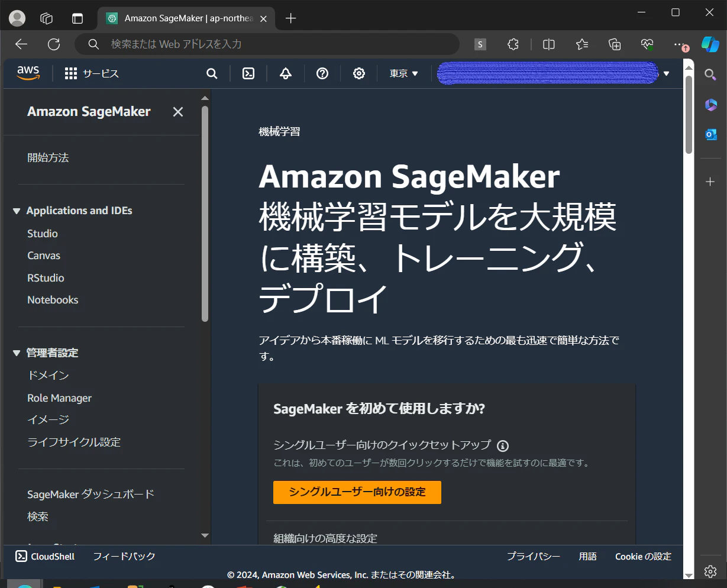Click the AWS console search magnifier
The image size is (727, 588).
coord(212,73)
